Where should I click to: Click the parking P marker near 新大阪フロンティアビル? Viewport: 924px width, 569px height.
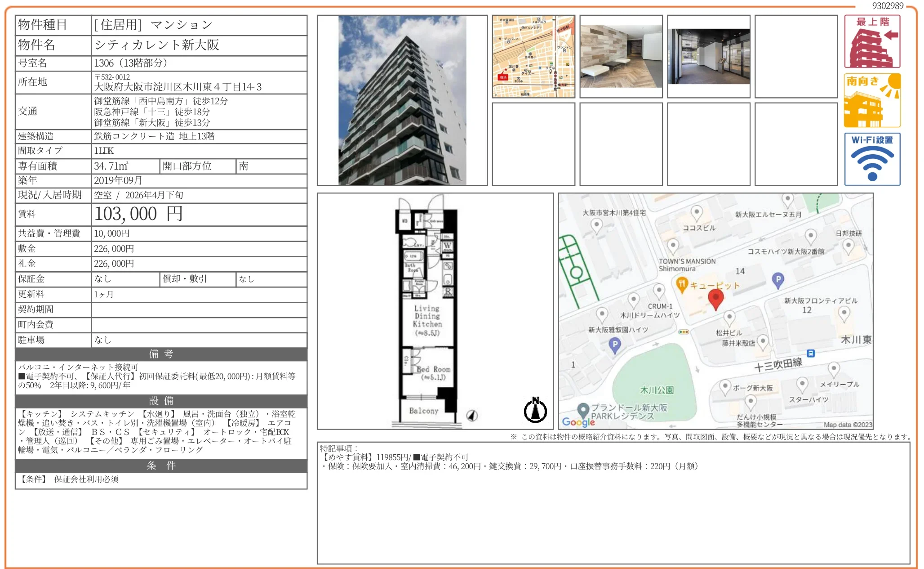click(x=777, y=279)
